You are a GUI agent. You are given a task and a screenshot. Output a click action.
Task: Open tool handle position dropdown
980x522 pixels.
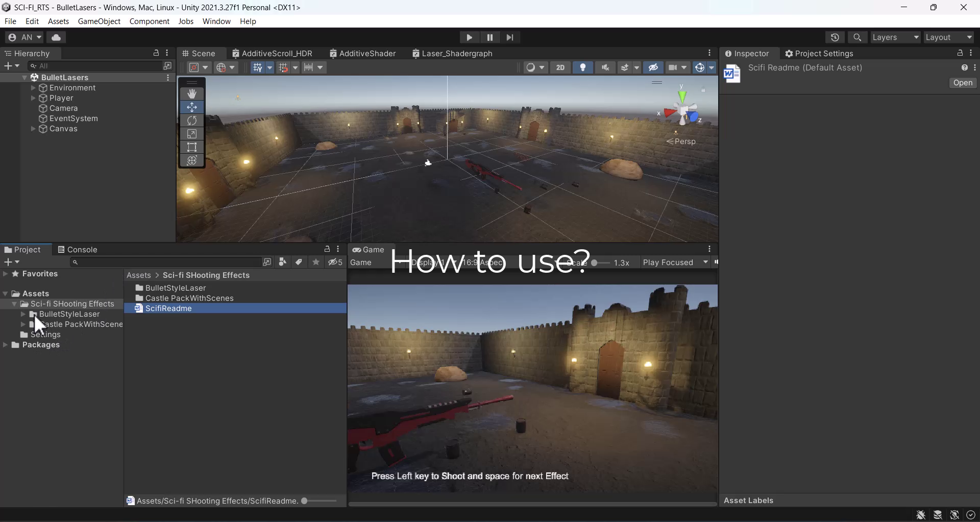coord(199,67)
